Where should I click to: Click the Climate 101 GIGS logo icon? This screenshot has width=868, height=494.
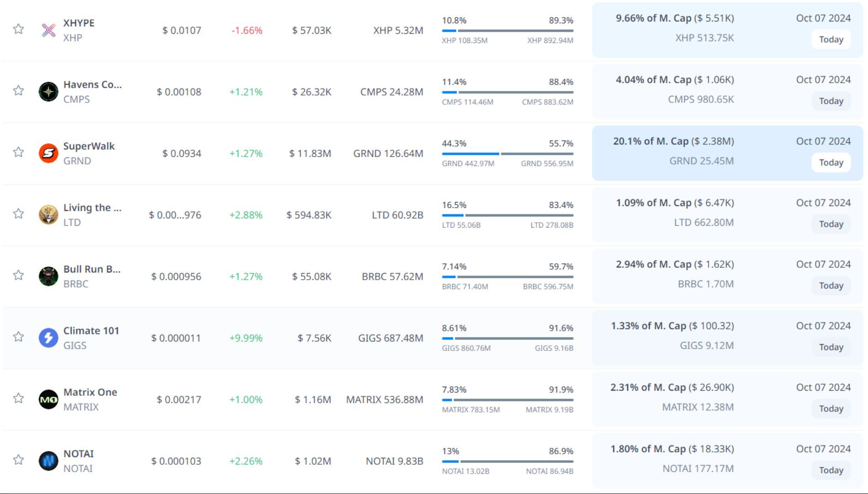point(48,338)
